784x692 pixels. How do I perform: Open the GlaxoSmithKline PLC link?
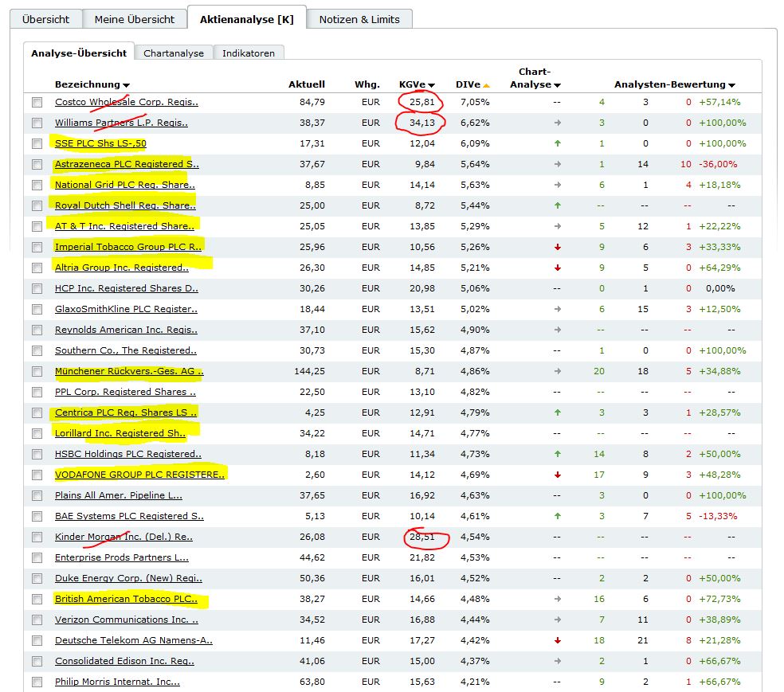[126, 309]
